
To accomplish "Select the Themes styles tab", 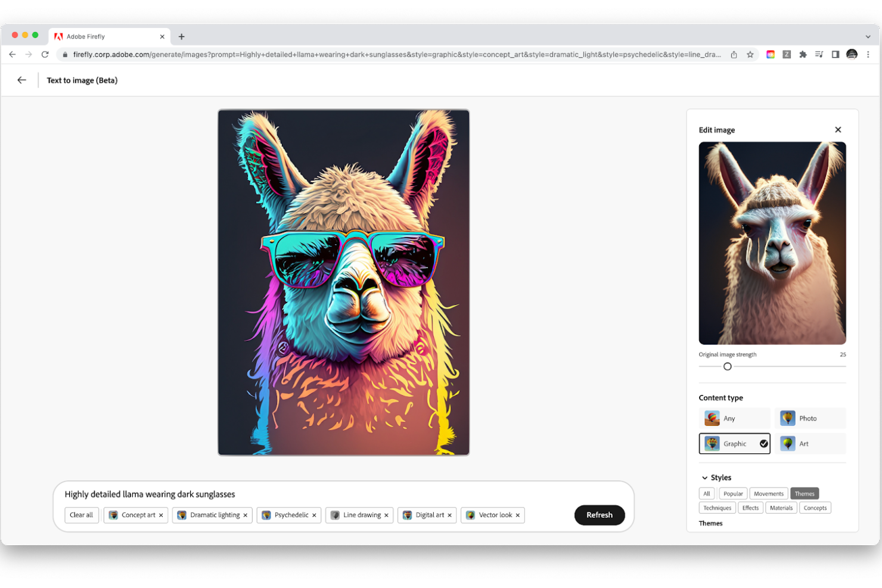I will 805,494.
